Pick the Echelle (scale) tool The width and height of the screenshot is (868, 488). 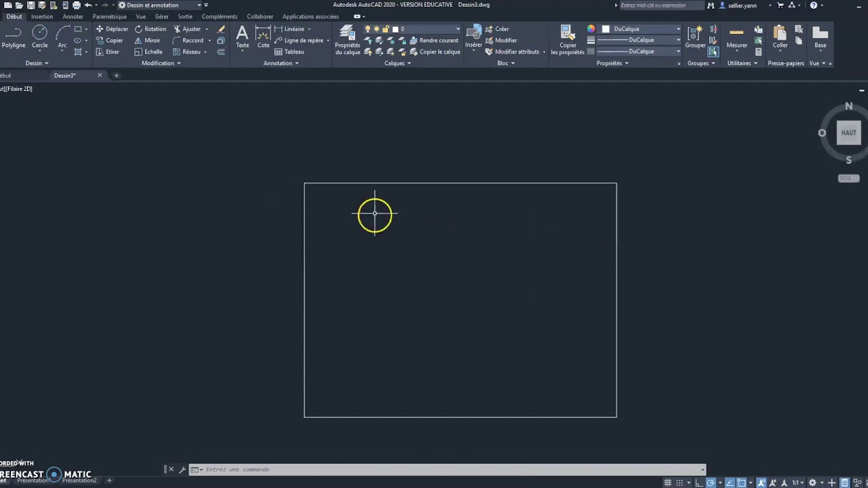coord(148,52)
